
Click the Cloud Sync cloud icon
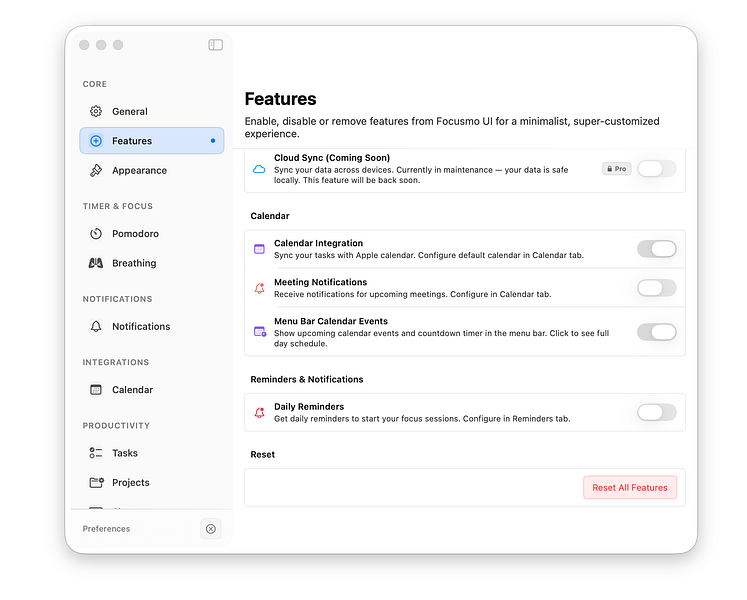point(259,169)
